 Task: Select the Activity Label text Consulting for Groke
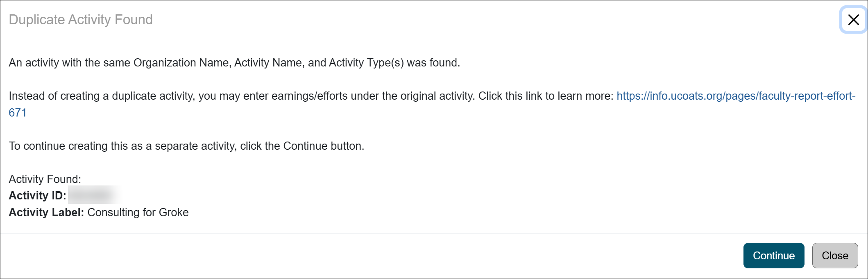[x=138, y=213]
